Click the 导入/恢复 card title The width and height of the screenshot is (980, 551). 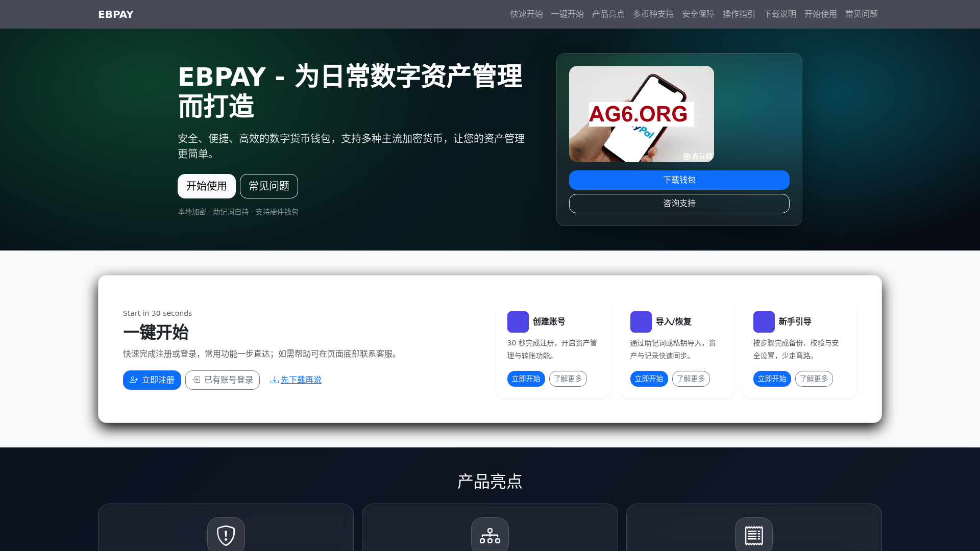tap(673, 322)
